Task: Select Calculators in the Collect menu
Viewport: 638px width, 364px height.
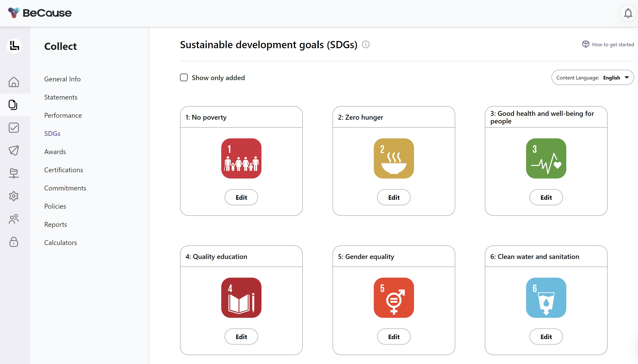Action: 60,242
